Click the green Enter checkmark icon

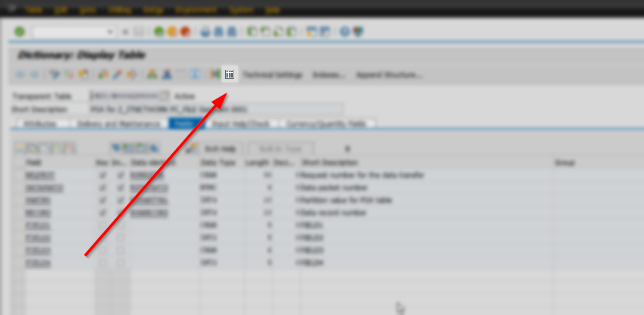pos(20,32)
